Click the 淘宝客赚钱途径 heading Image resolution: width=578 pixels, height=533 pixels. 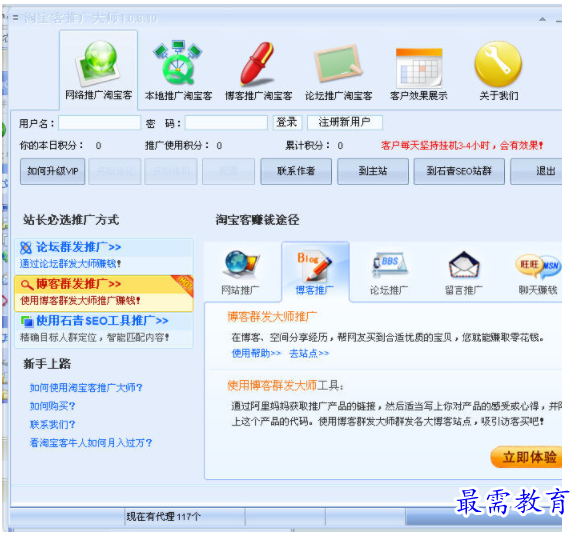257,220
